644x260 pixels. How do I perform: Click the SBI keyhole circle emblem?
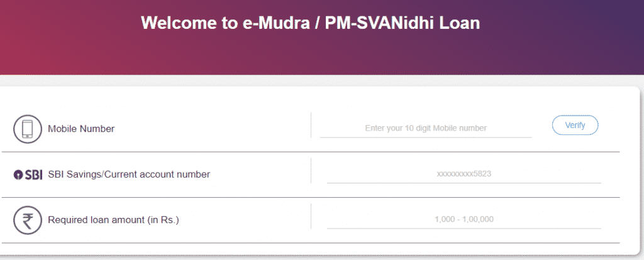(18, 175)
